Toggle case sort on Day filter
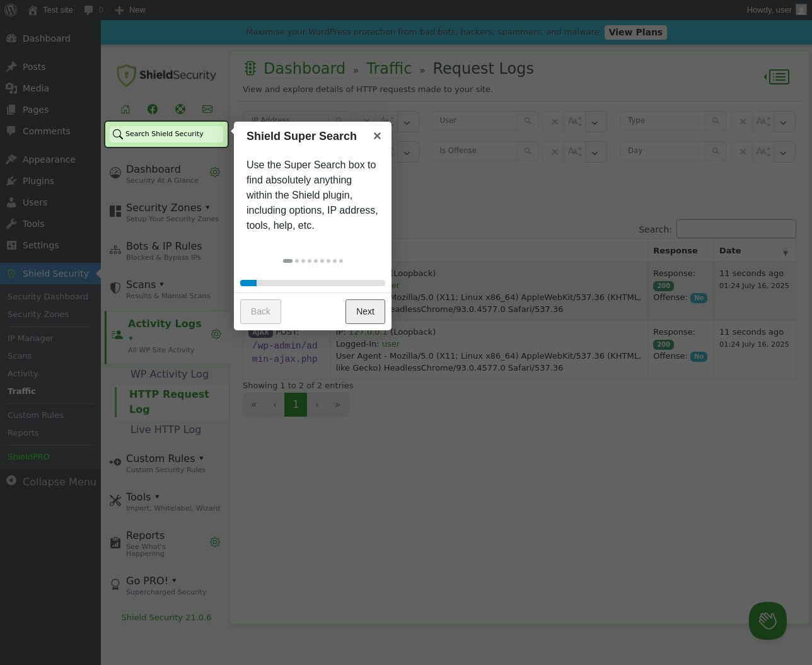Screen dimensions: 812x665 tap(763, 152)
